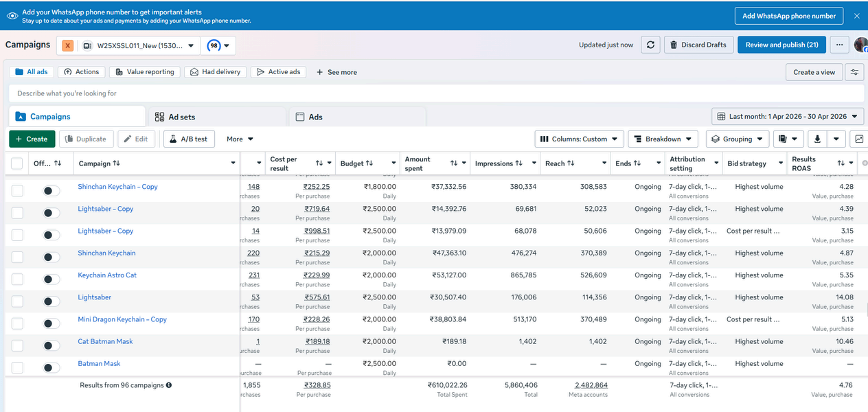
Task: Open the Columns: Custom dropdown
Action: coord(580,139)
